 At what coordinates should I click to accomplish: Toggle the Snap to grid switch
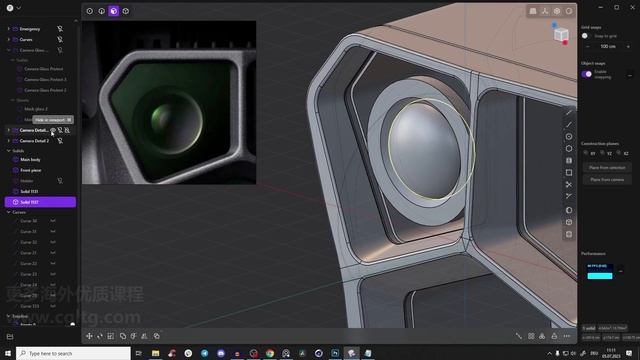point(586,36)
